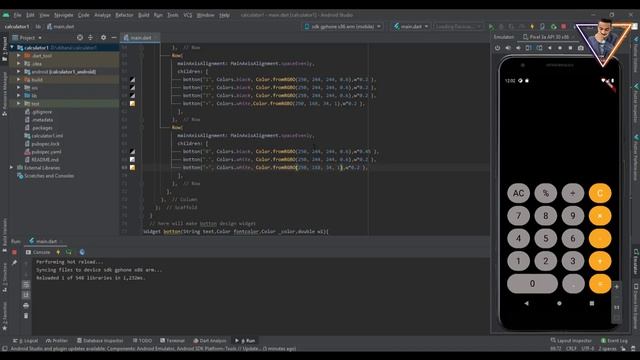Stop the running app with the red square in the top toolbar

(564, 27)
